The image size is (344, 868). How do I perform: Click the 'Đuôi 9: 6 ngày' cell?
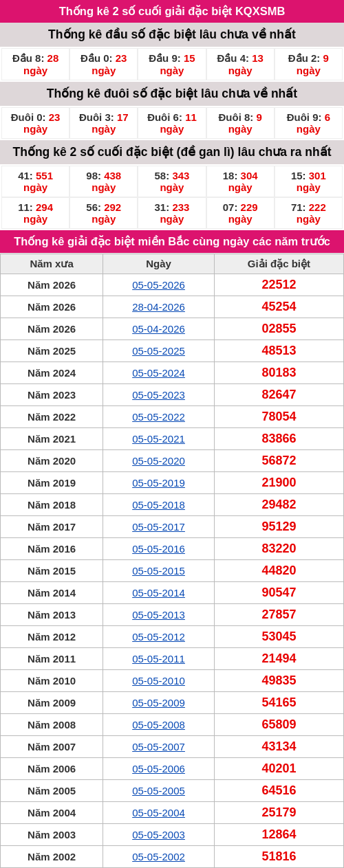(x=308, y=123)
